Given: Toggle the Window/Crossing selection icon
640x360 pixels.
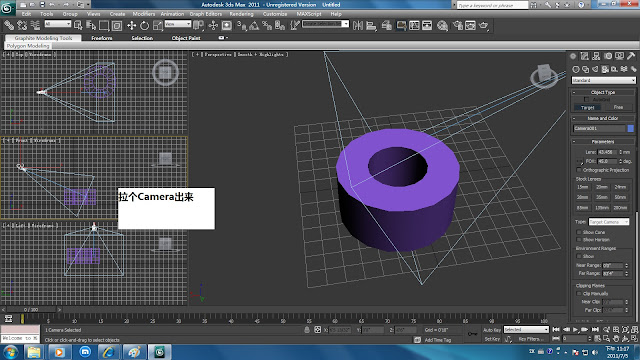Looking at the screenshot, I should (x=117, y=25).
